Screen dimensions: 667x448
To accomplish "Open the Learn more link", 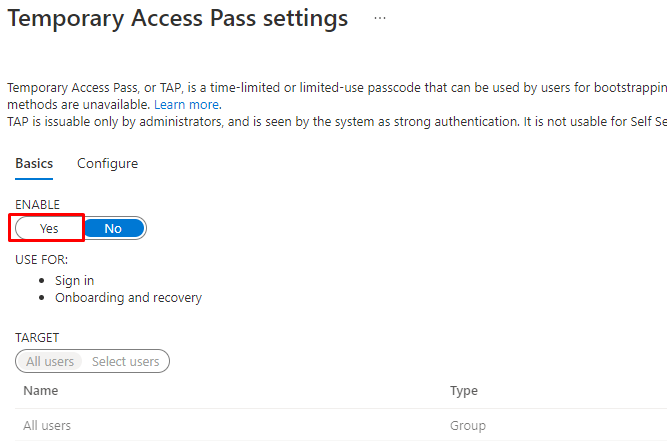I will pos(187,104).
